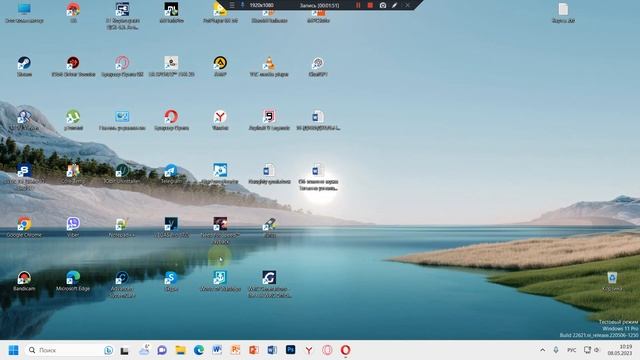Open the Viber desktop shortcut
This screenshot has height=360, width=640.
pyautogui.click(x=73, y=227)
